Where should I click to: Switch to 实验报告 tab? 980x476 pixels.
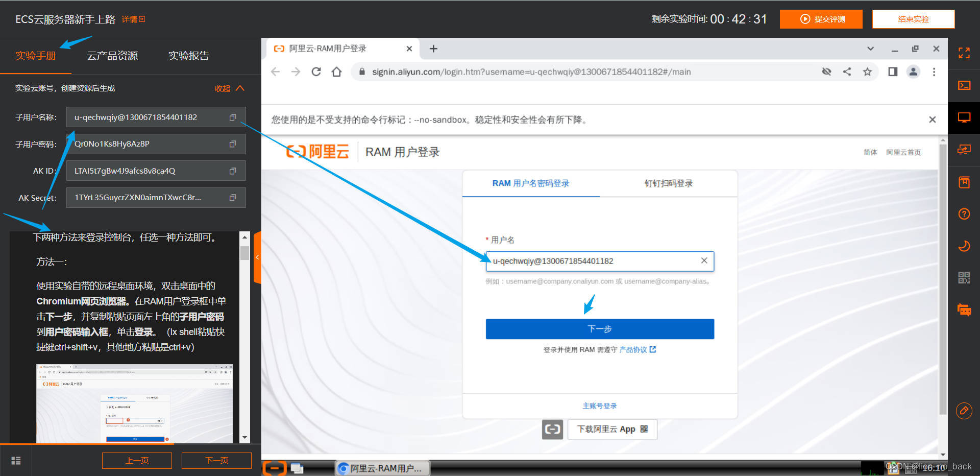[188, 56]
